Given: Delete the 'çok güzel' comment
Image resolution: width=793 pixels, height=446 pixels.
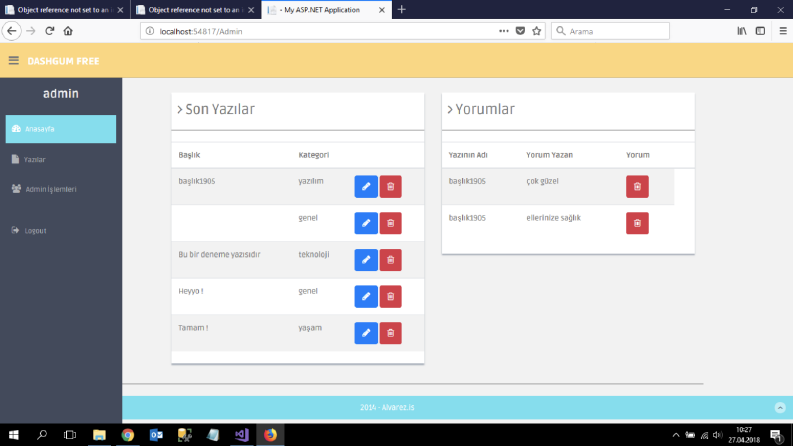Looking at the screenshot, I should (x=637, y=187).
